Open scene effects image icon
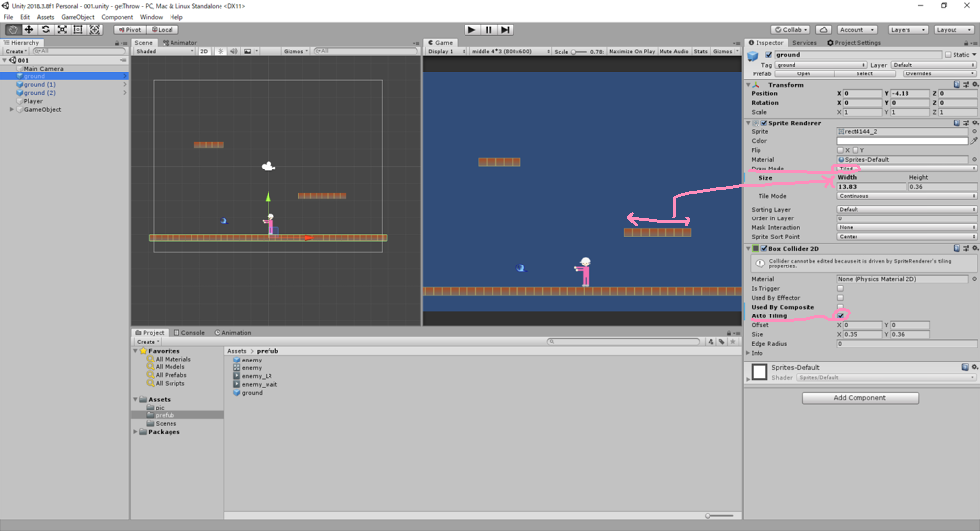Screen dimensions: 980x531 click(249, 51)
